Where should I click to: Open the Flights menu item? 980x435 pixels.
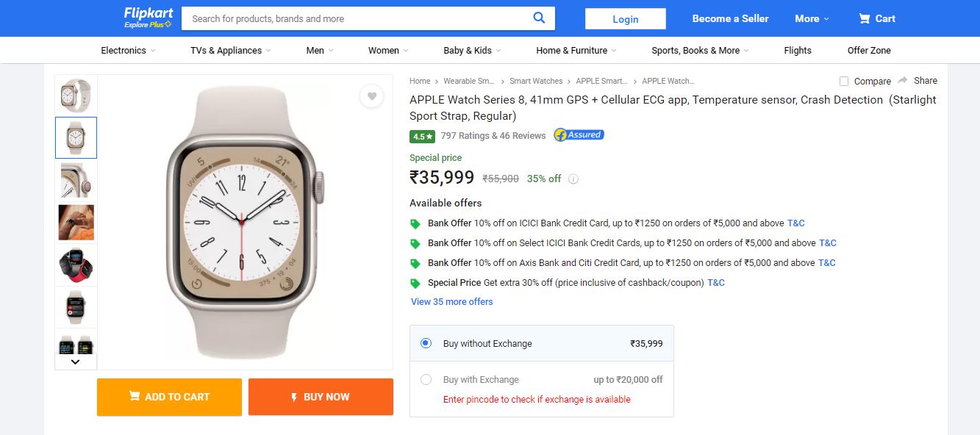pos(798,51)
